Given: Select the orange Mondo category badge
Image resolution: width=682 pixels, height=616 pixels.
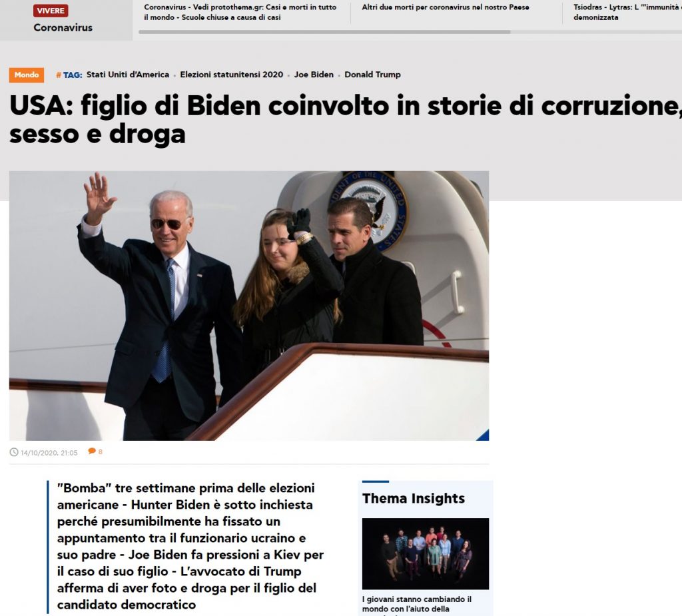Looking at the screenshot, I should pyautogui.click(x=27, y=75).
